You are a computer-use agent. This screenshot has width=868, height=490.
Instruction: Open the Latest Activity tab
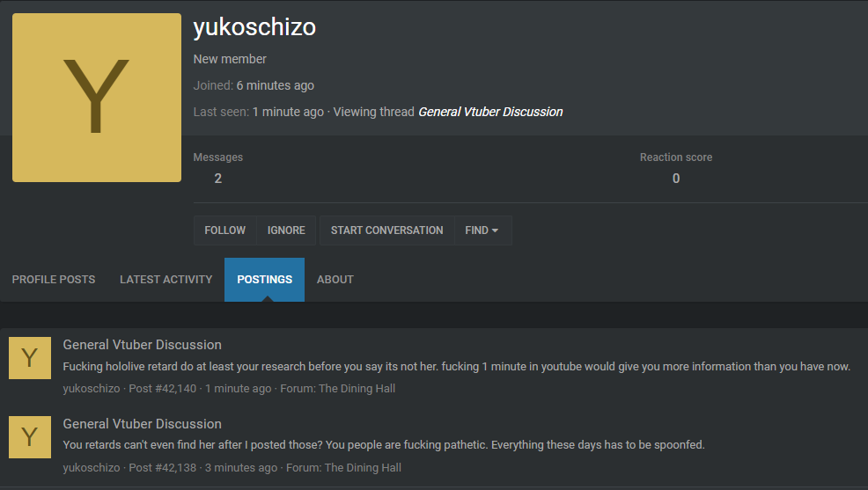point(166,279)
